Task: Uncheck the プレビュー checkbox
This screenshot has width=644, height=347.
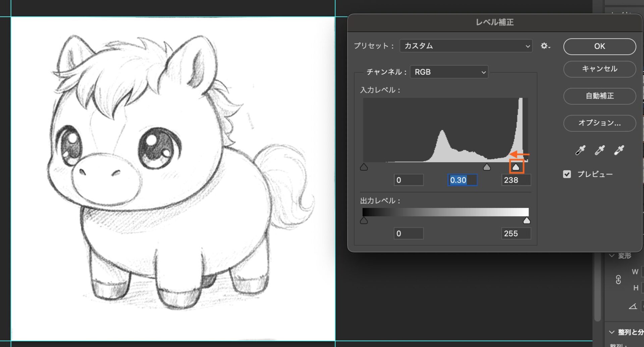Action: pos(567,174)
